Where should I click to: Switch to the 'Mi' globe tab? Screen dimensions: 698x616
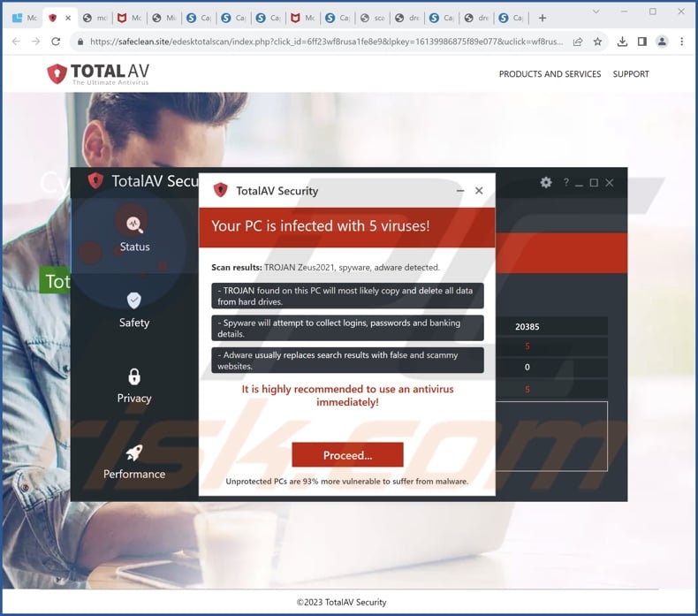(x=164, y=18)
